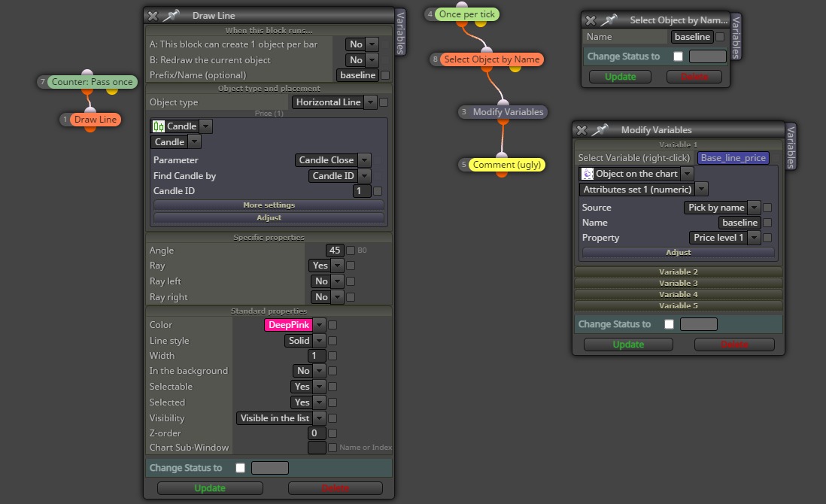
Task: Open Parameter Candle Close dropdown
Action: 333,160
